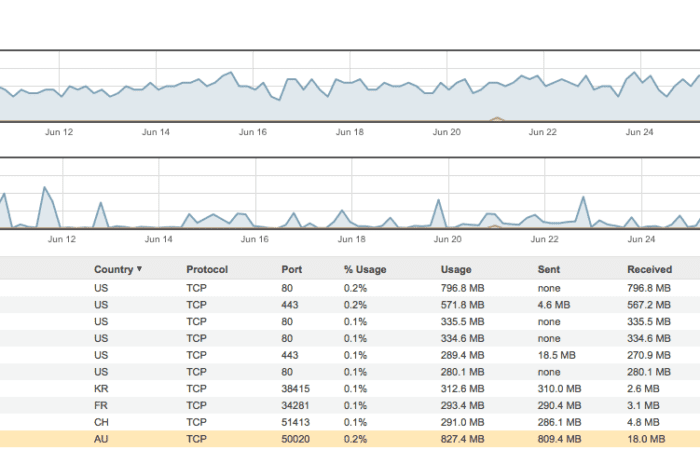Click the 293.4 MB usage cell

[462, 405]
